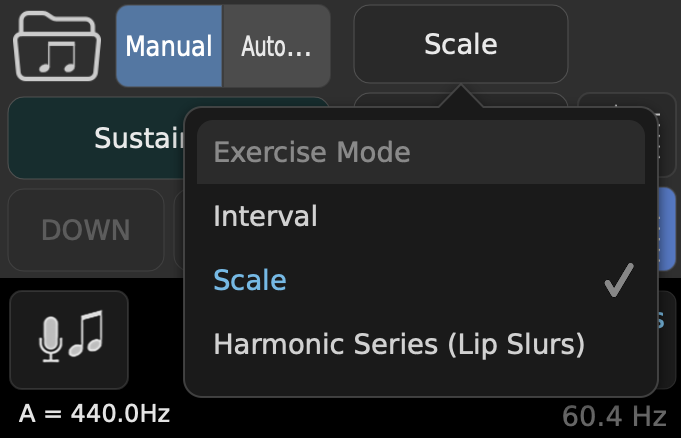Click the DOWN button
The width and height of the screenshot is (681, 438).
click(86, 230)
